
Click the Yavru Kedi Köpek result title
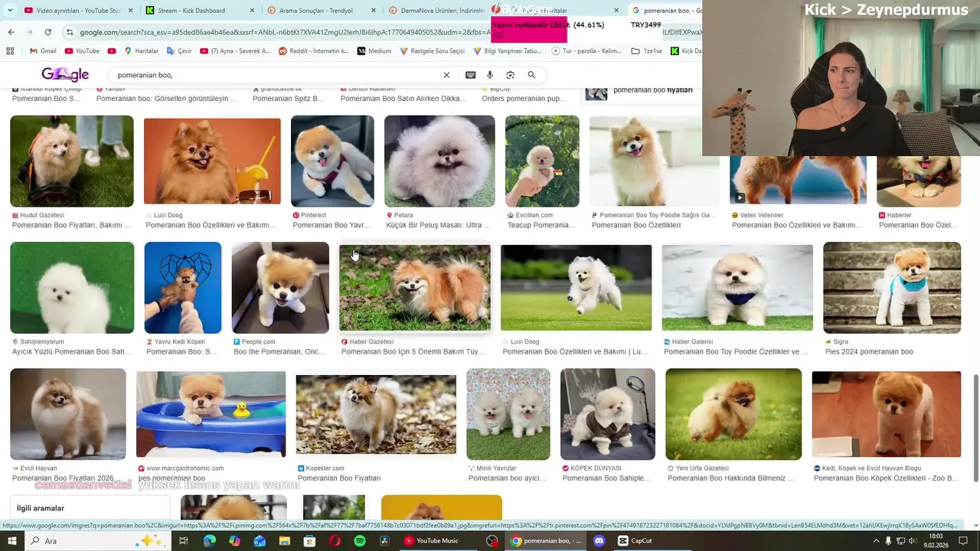click(182, 352)
